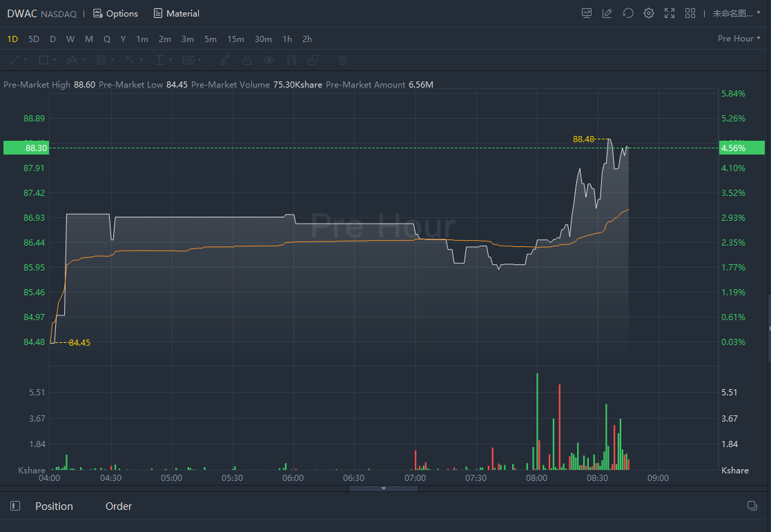Click the DWAC ticker symbol
Viewport: 771px width, 532px height.
[x=22, y=13]
